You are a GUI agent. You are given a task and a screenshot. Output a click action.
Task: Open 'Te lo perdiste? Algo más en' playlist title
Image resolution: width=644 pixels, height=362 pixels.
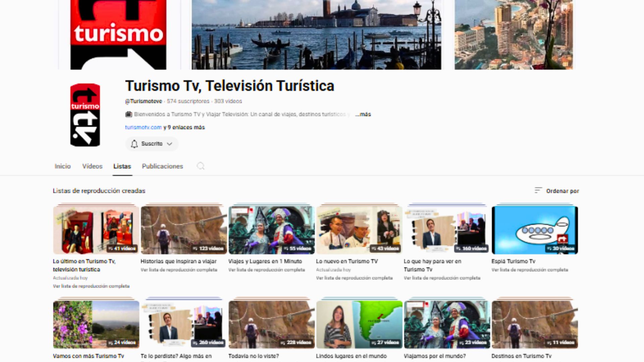[176, 356]
